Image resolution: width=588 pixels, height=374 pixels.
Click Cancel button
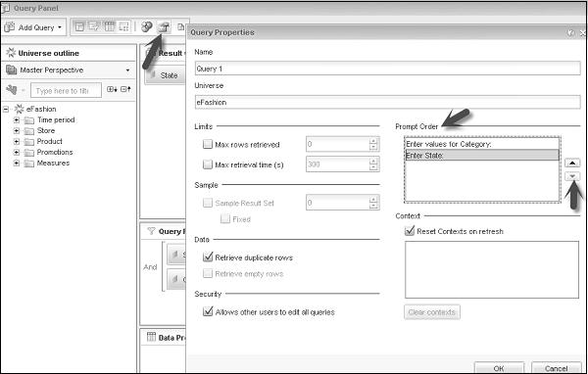click(x=556, y=367)
